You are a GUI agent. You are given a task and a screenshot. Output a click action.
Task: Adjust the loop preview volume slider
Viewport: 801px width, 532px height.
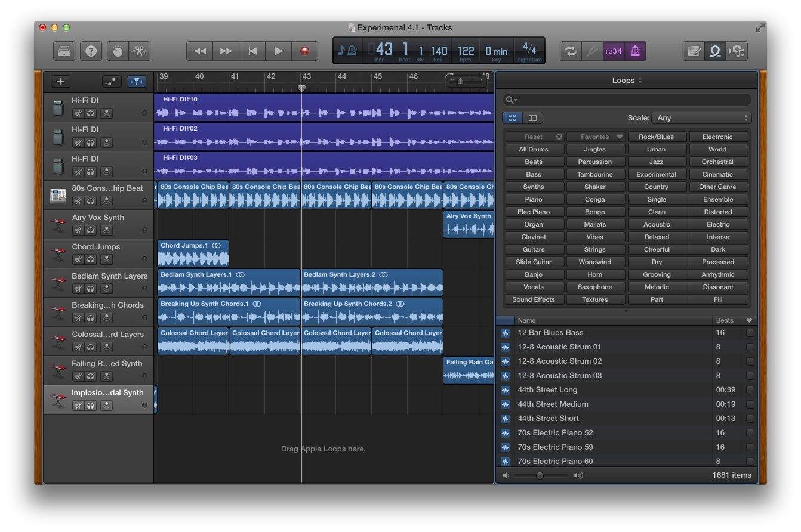coord(540,475)
